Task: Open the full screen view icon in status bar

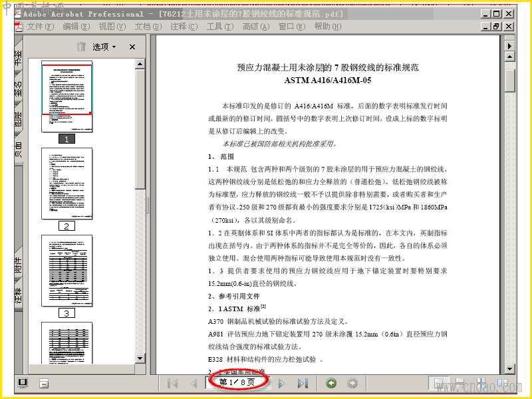Action: point(23,383)
